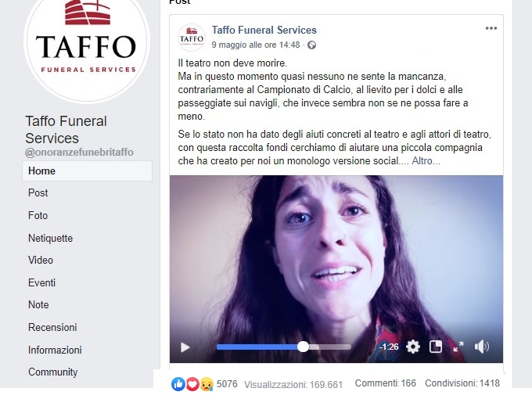Click the public globe privacy icon
The image size is (532, 399).
tap(311, 45)
